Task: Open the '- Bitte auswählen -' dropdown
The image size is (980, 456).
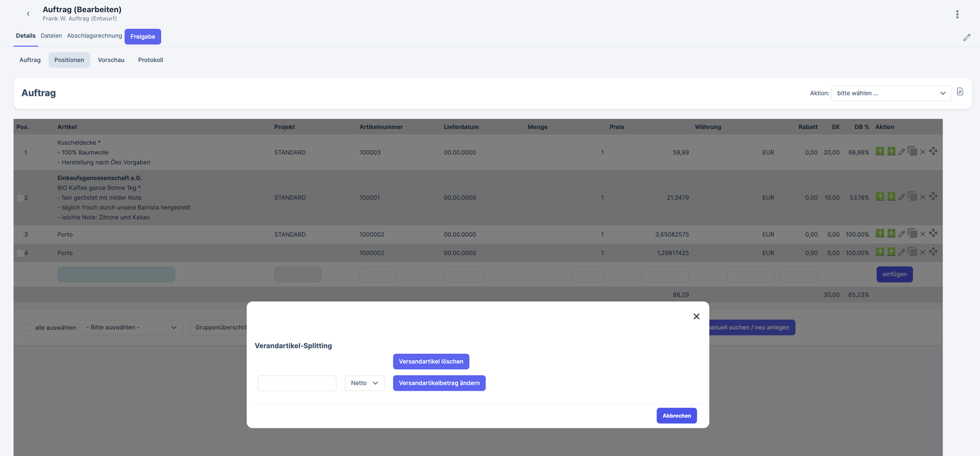Action: click(x=132, y=327)
